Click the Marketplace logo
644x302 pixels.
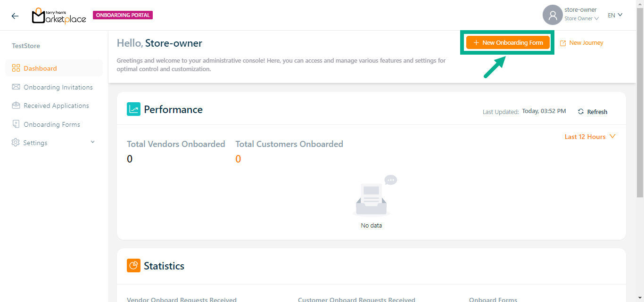click(x=59, y=16)
